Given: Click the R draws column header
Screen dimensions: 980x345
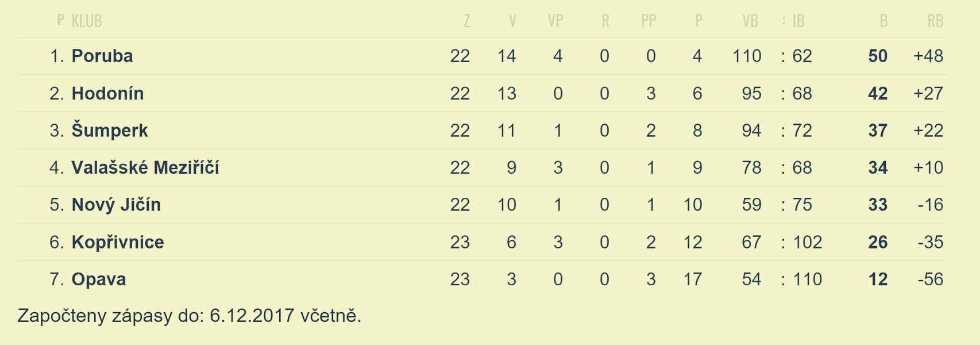Looking at the screenshot, I should [x=605, y=21].
